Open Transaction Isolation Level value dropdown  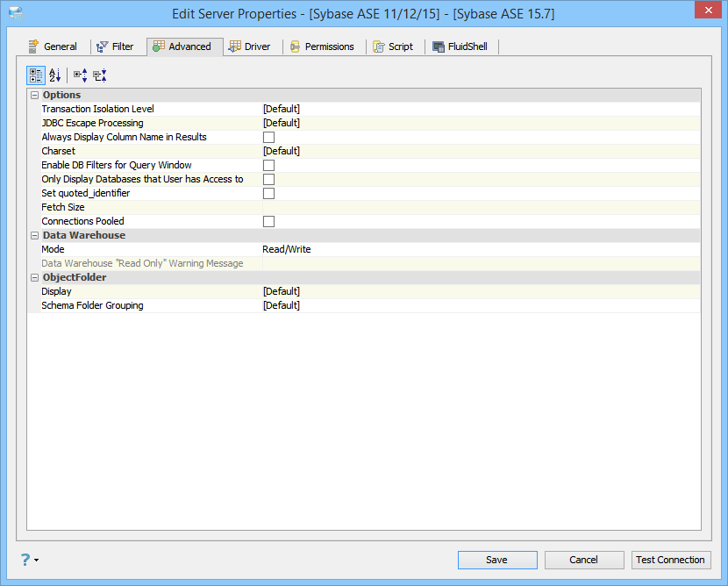[x=481, y=109]
